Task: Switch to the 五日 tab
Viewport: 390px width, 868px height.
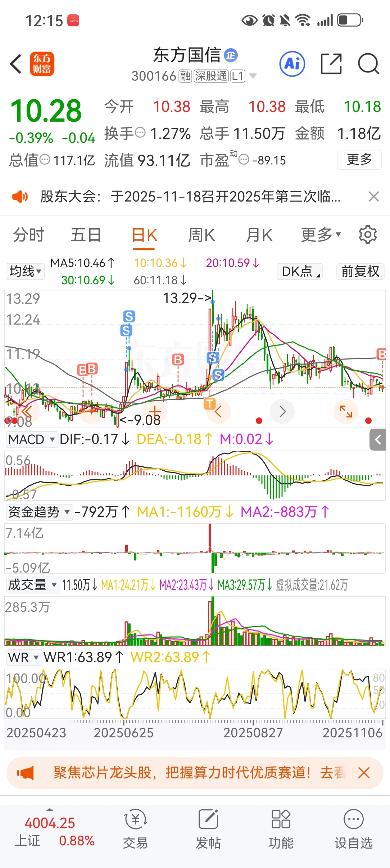Action: tap(86, 235)
